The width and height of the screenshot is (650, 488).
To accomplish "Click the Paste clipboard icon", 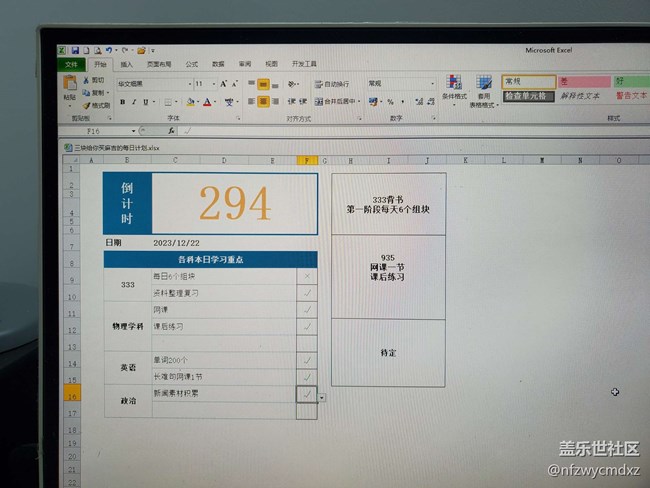I will point(69,91).
